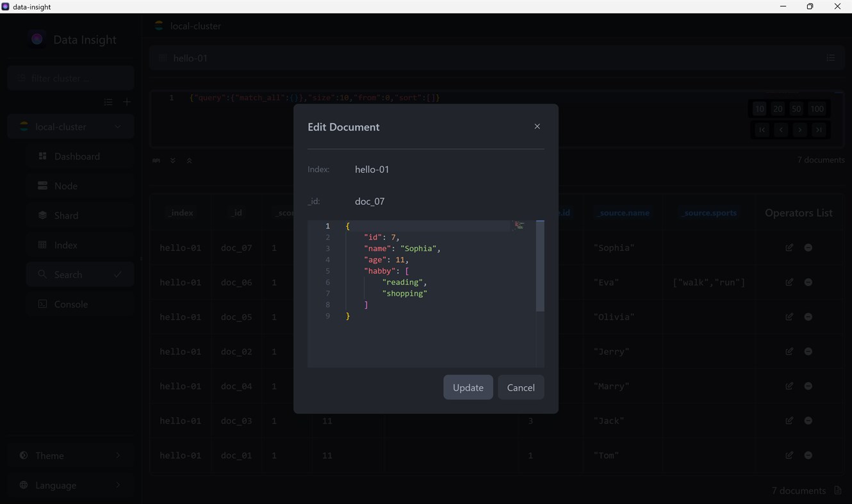852x504 pixels.
Task: Click the Update button
Action: (x=468, y=387)
